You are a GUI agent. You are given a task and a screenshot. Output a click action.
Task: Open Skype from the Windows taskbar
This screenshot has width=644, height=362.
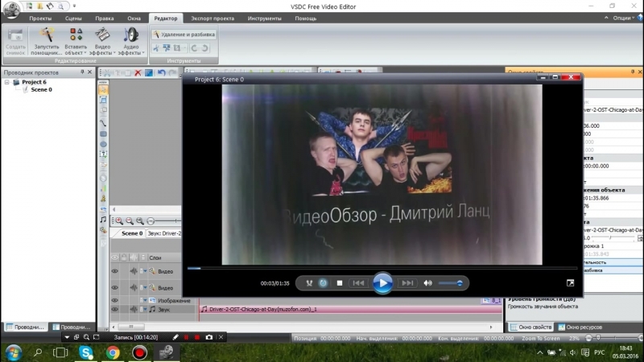(x=86, y=352)
